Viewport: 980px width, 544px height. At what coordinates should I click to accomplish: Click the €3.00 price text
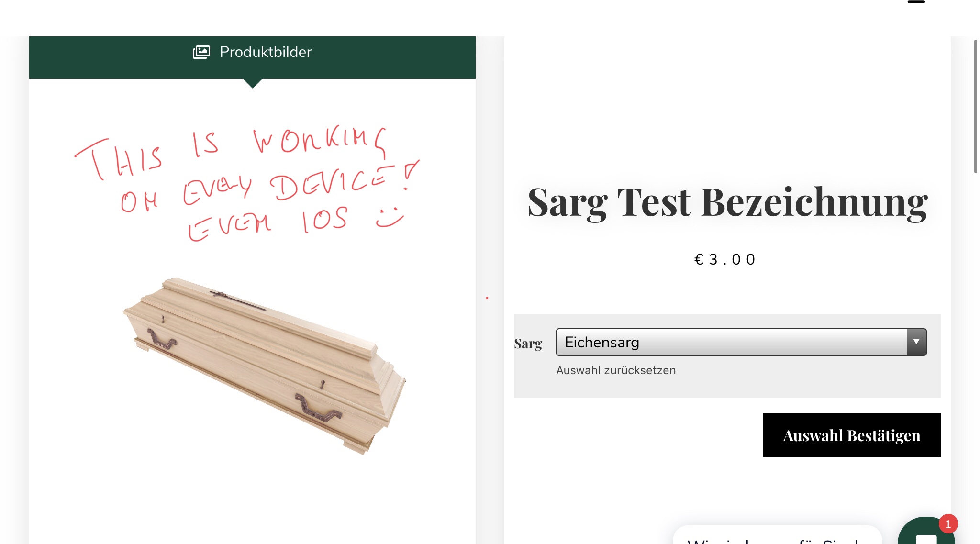725,259
